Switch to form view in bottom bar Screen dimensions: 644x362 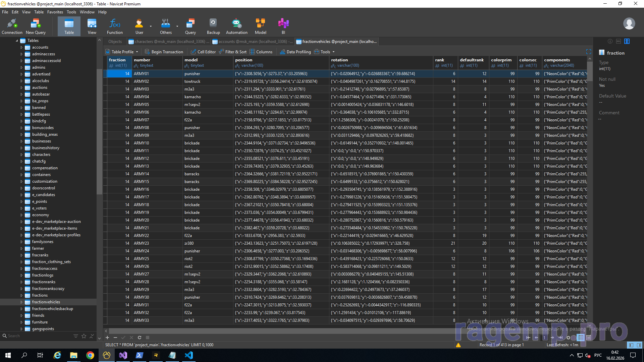pyautogui.click(x=589, y=338)
